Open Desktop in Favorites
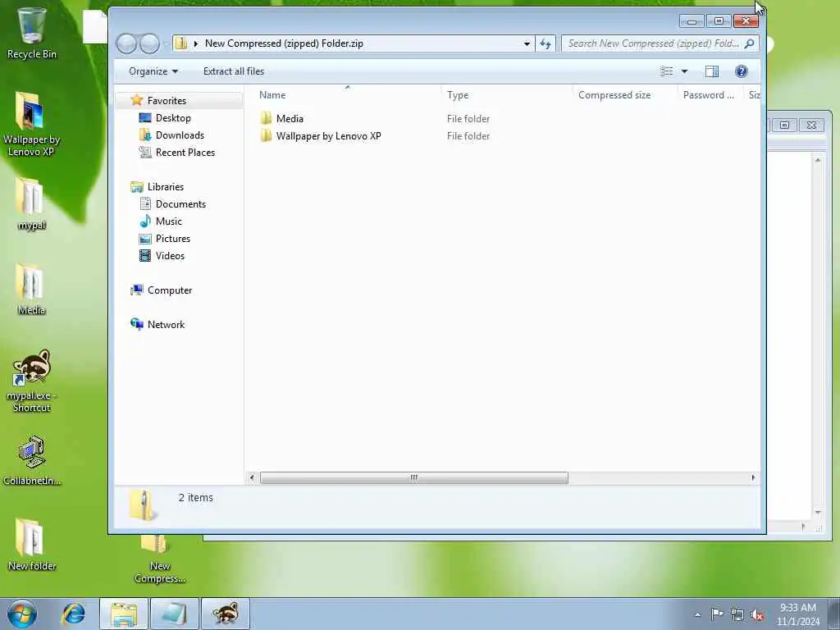The image size is (840, 630). (173, 118)
